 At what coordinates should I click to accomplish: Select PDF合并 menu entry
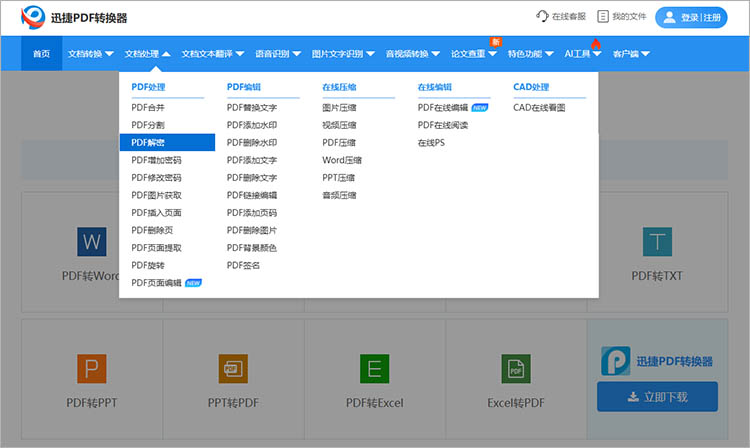tap(148, 108)
